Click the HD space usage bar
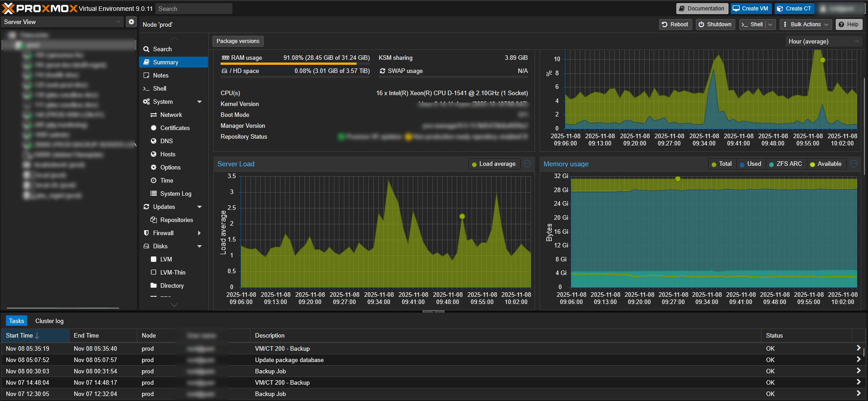Screen dimensions: 868x401 pos(295,77)
